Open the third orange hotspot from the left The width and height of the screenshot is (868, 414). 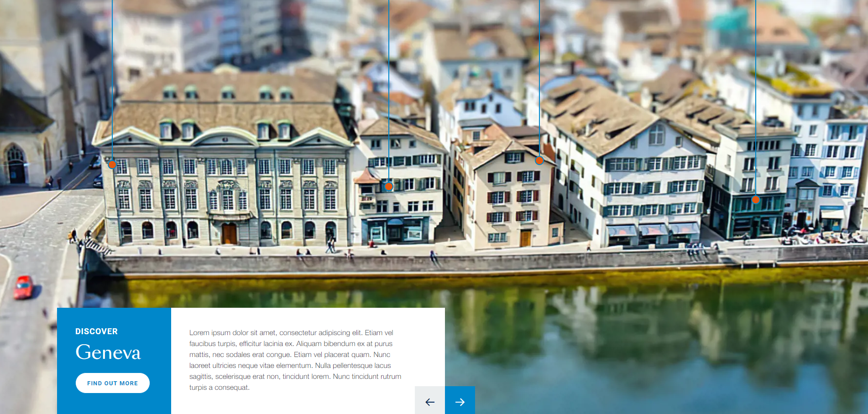tap(539, 160)
